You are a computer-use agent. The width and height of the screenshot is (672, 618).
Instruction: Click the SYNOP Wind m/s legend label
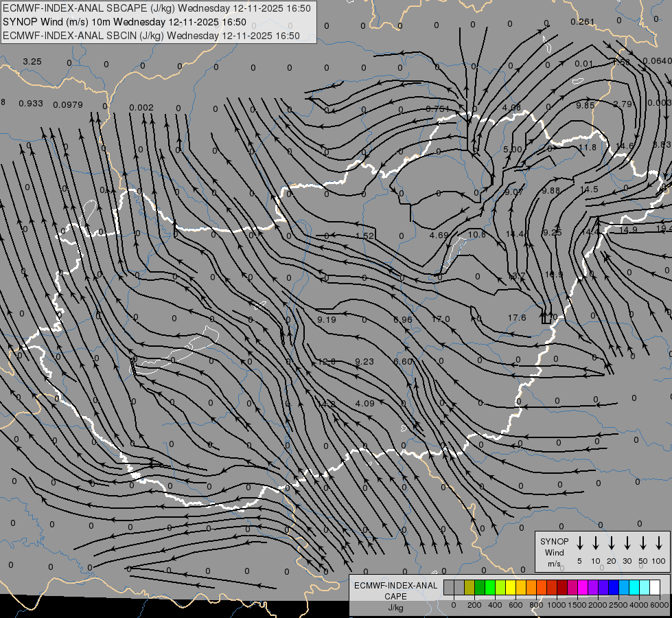coord(554,552)
